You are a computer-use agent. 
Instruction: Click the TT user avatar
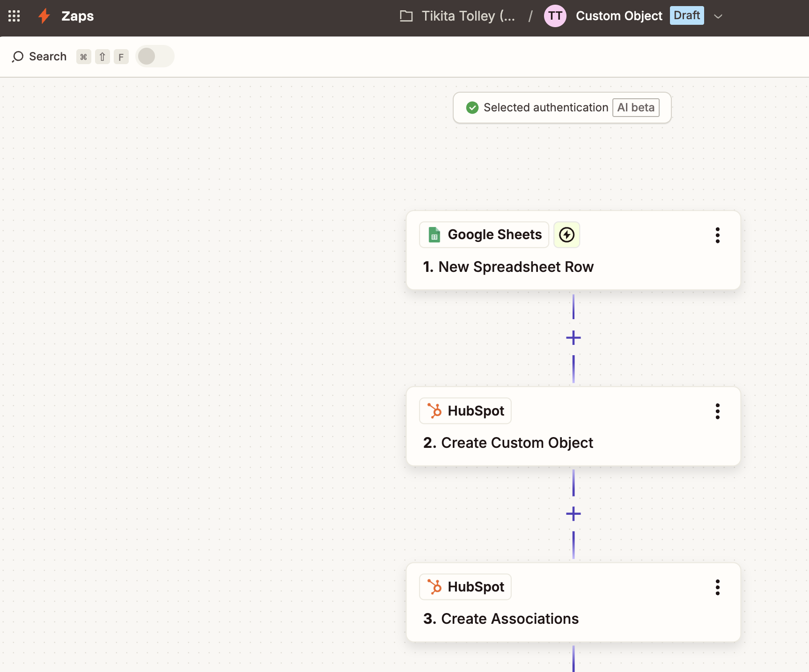pos(555,16)
